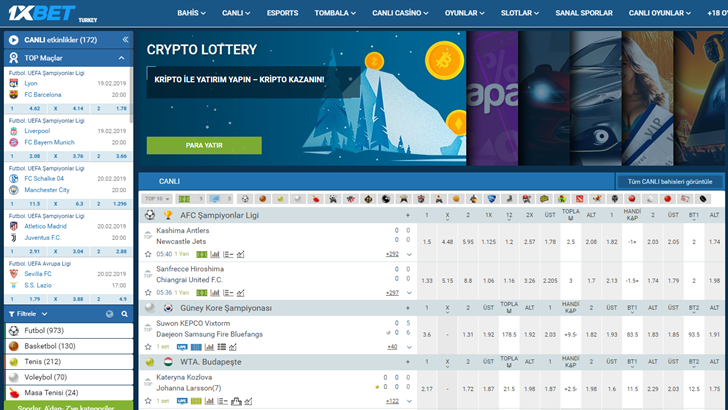This screenshot has width=728, height=410.
Task: Click the AFC Şampiyonlar Ligi trophy icon
Action: 168,215
